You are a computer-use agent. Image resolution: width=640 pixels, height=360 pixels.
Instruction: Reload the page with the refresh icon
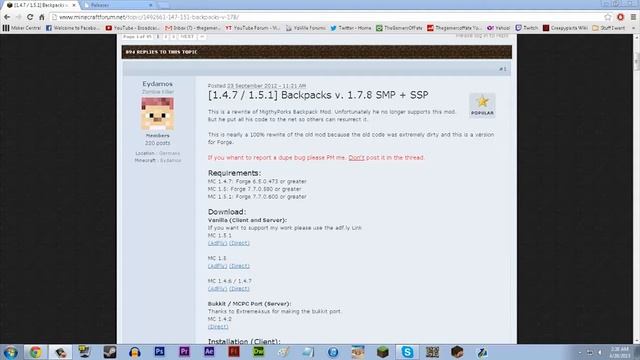pyautogui.click(x=30, y=17)
